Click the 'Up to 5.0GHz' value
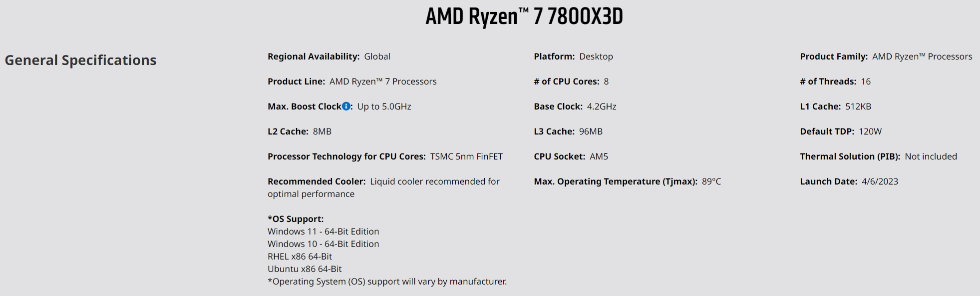This screenshot has width=980, height=296. [384, 106]
